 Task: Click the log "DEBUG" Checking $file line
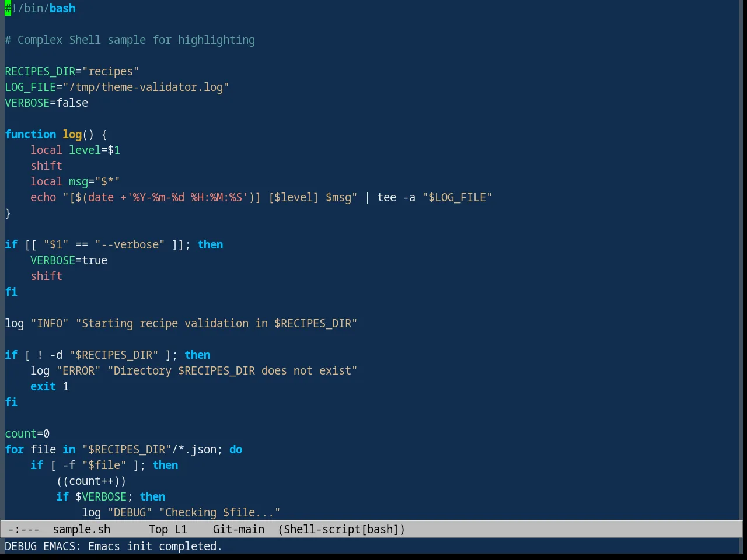(x=181, y=513)
